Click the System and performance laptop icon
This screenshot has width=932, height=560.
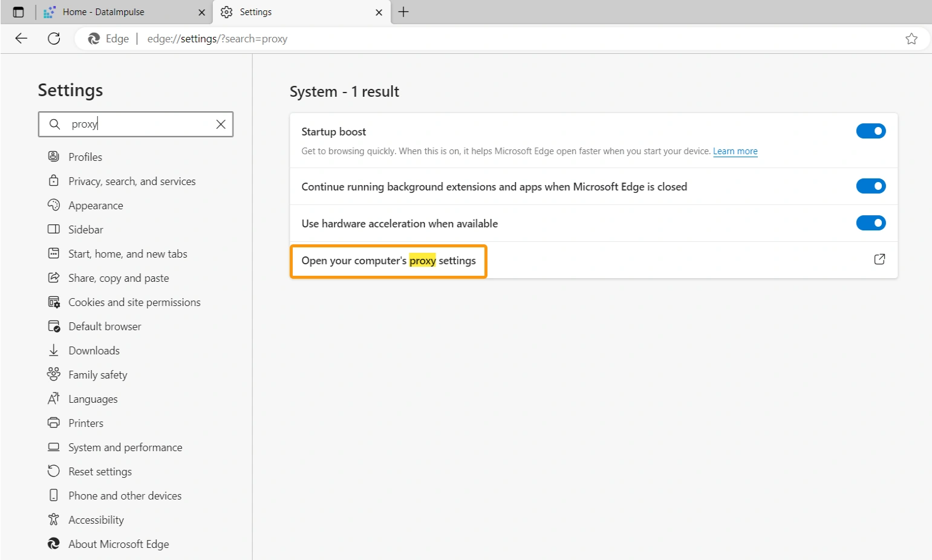pyautogui.click(x=54, y=447)
